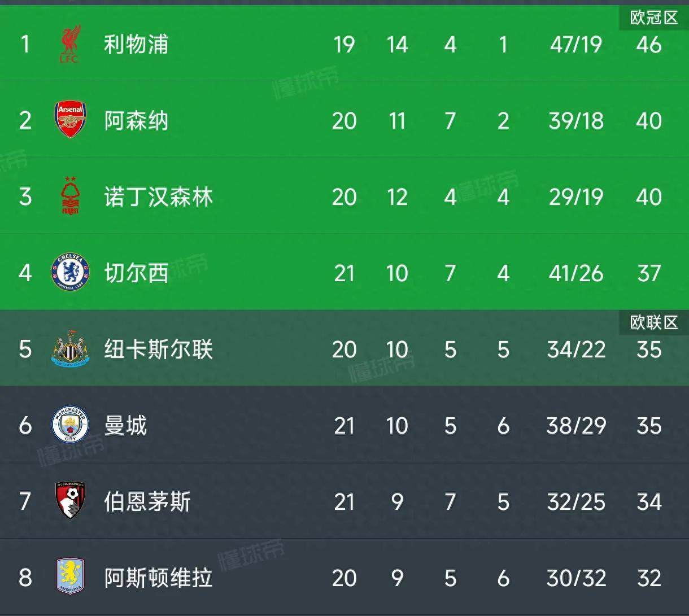Image resolution: width=689 pixels, height=616 pixels.
Task: Open the 阿斯顿维拉 team link
Action: (x=158, y=578)
